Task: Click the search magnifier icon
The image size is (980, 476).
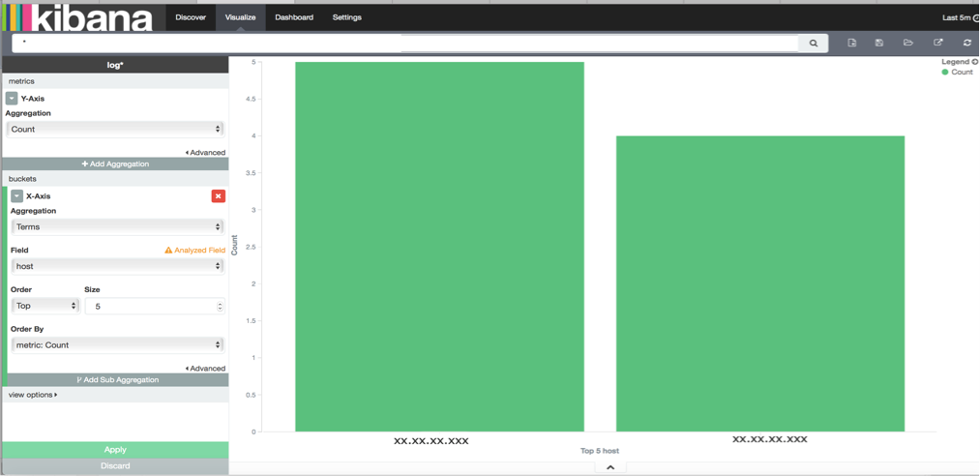Action: tap(814, 44)
